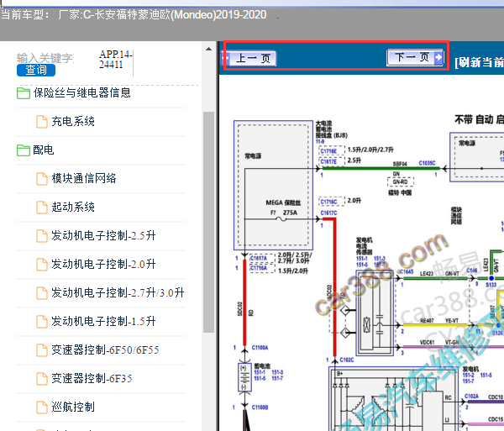The image size is (504, 431).
Task: Open 发动机电子控制-1.5升 entry
Action: click(x=103, y=322)
